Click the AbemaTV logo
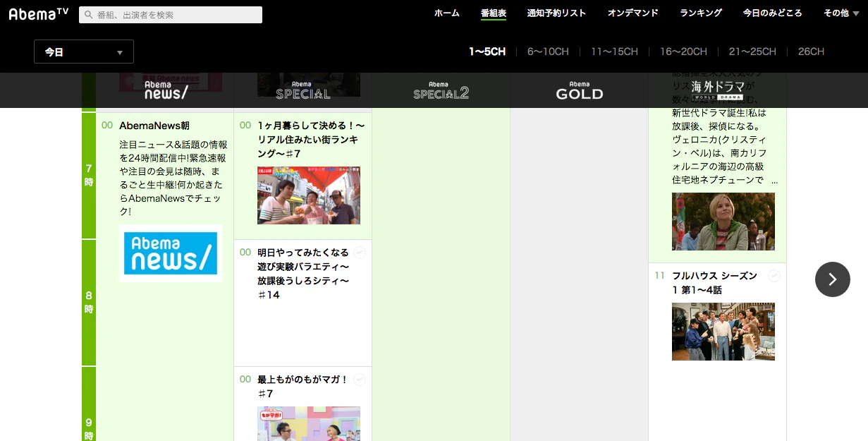 (39, 13)
